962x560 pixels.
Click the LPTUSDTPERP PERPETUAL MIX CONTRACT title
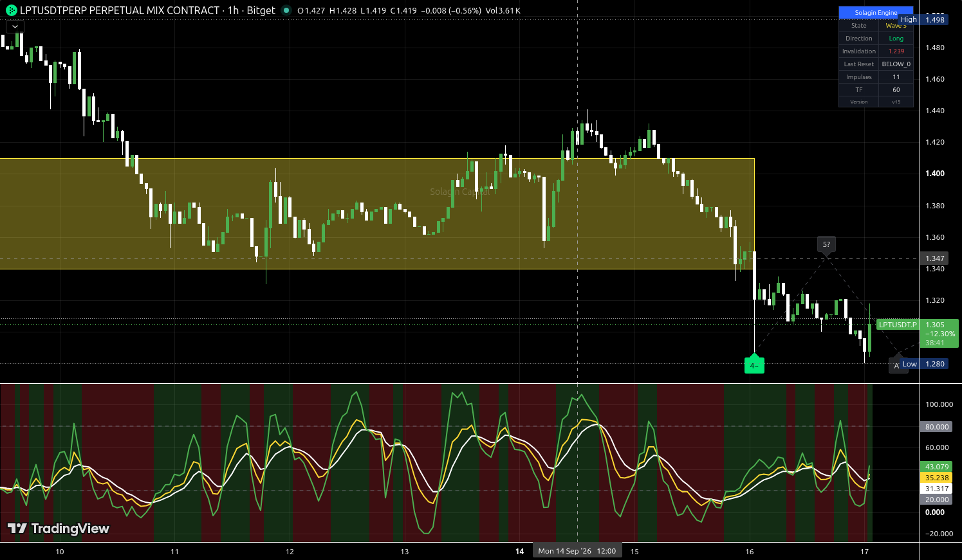pyautogui.click(x=120, y=10)
